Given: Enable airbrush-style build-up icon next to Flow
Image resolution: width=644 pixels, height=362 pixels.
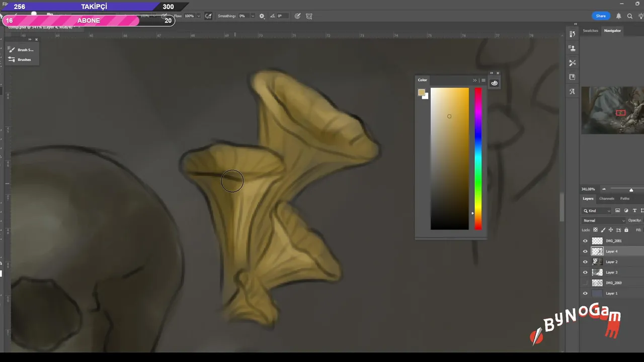Looking at the screenshot, I should point(208,16).
